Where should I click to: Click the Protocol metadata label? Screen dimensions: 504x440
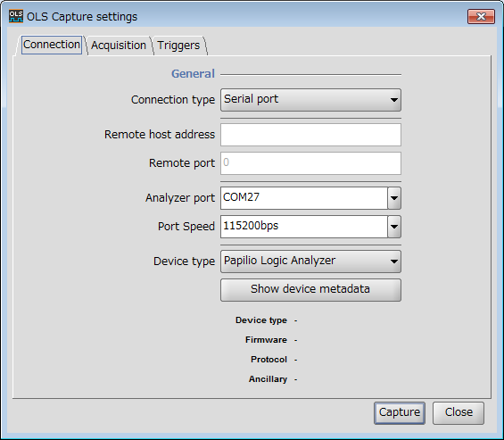(x=269, y=360)
